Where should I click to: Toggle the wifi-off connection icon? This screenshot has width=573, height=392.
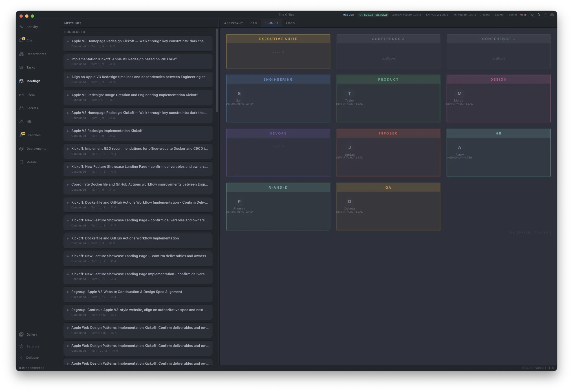pyautogui.click(x=532, y=15)
